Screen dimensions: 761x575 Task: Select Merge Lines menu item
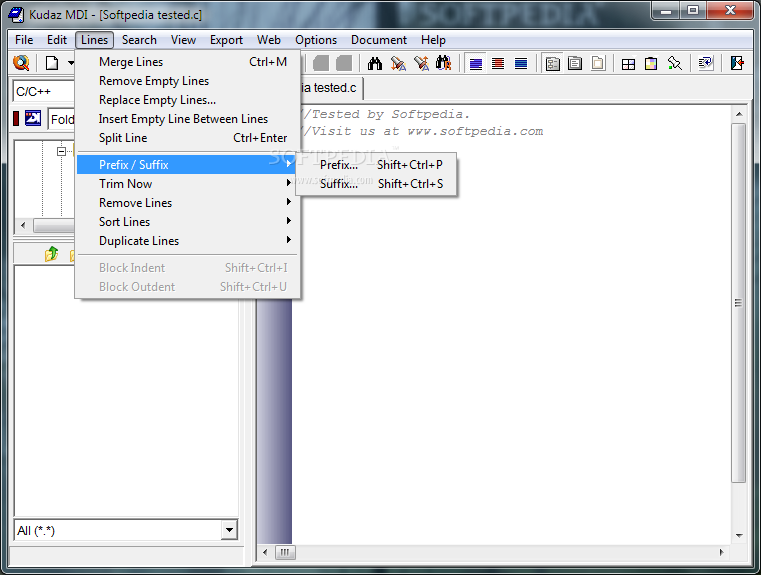coord(186,62)
